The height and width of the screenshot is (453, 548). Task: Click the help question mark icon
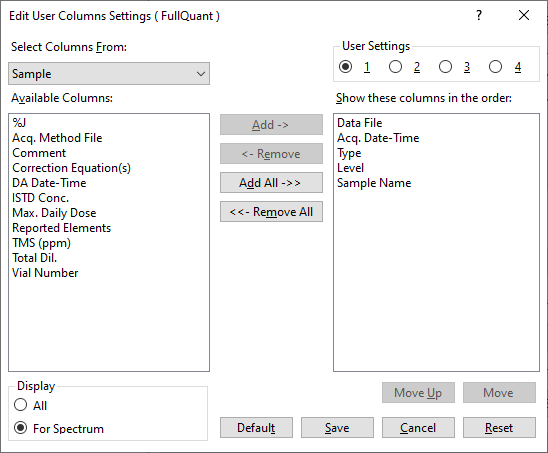click(479, 15)
